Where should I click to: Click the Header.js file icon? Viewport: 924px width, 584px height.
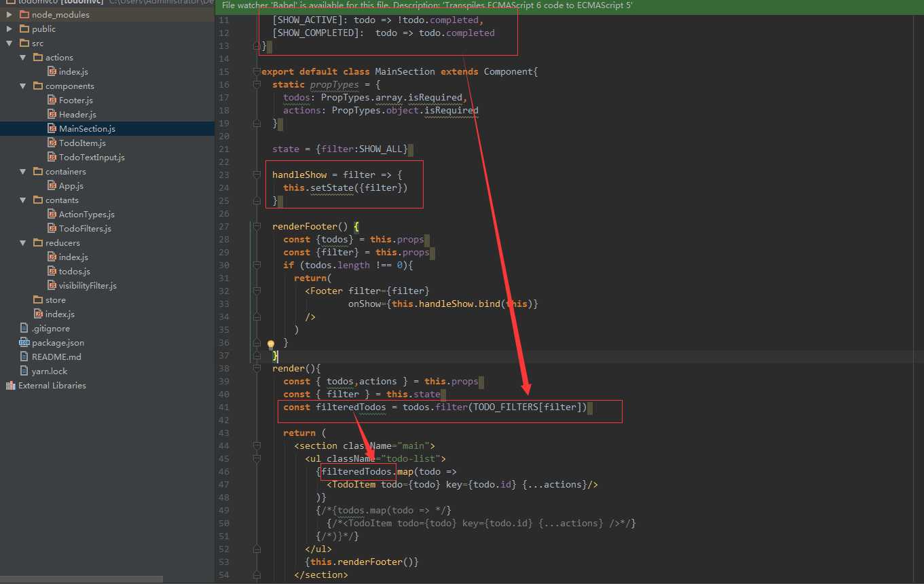pos(52,114)
